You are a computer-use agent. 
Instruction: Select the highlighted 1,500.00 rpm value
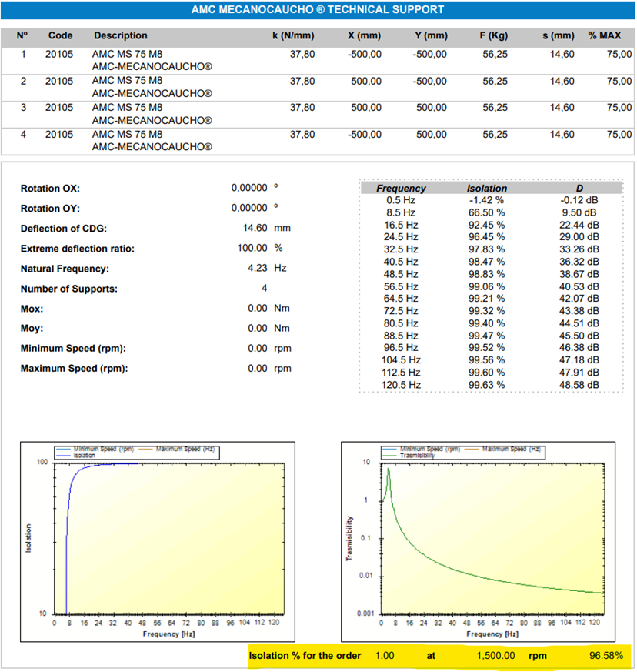tap(495, 656)
